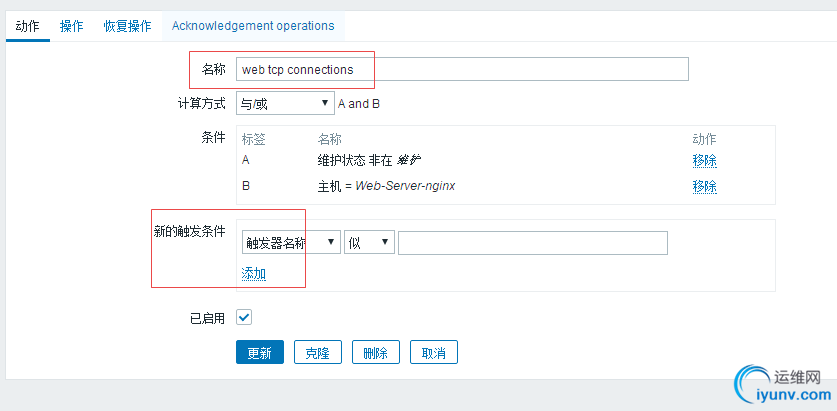Image resolution: width=837 pixels, height=411 pixels.
Task: Switch to the 动作 tab
Action: coord(27,26)
